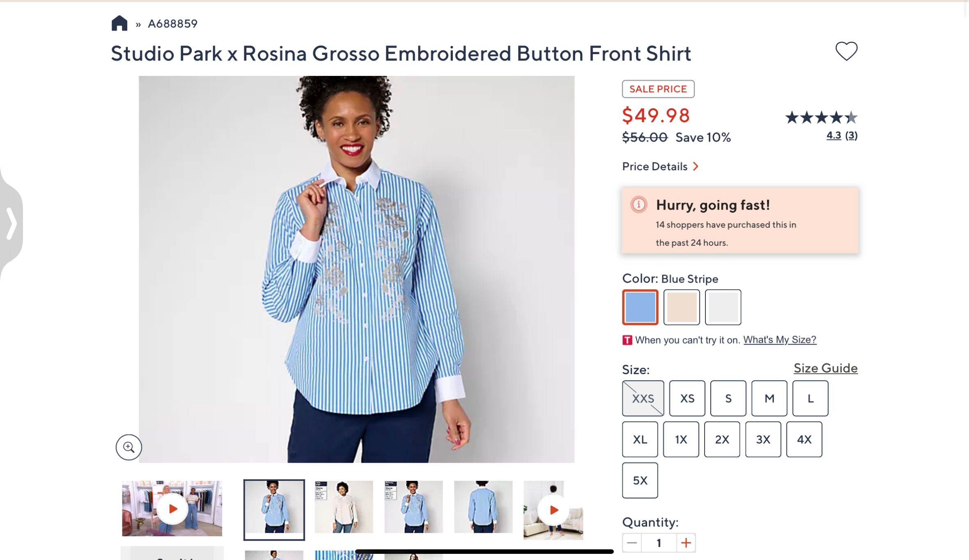Click the home icon in breadcrumb
Screen dimensions: 969x560
tap(119, 23)
